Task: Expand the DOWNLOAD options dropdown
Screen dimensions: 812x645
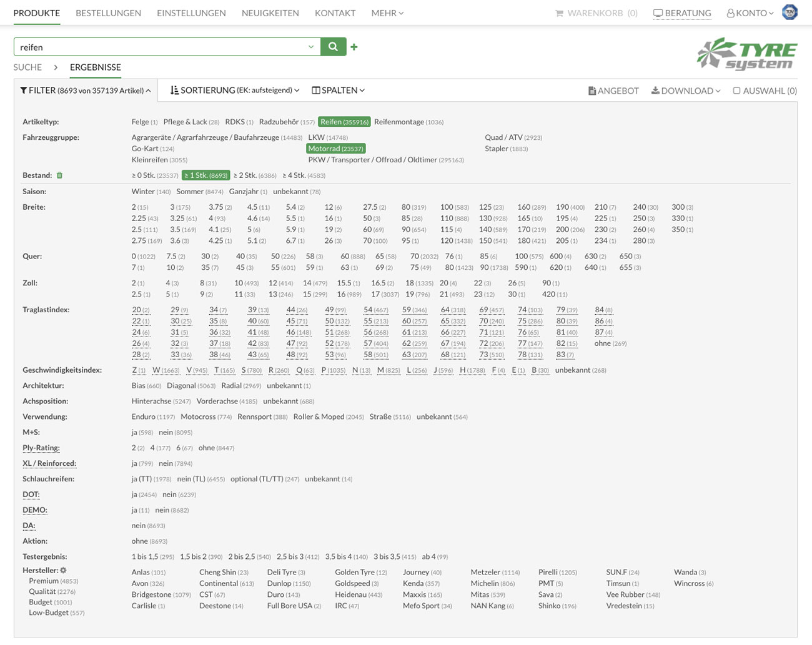Action: pos(685,90)
